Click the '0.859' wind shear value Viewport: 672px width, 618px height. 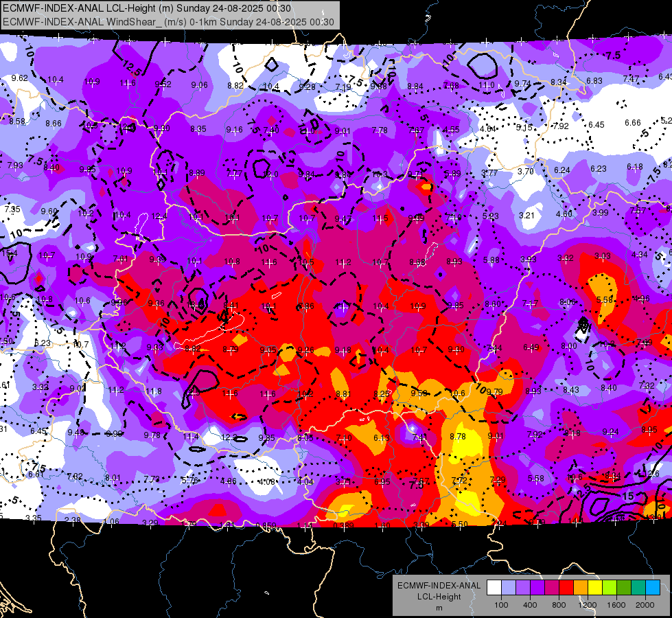pos(266,525)
